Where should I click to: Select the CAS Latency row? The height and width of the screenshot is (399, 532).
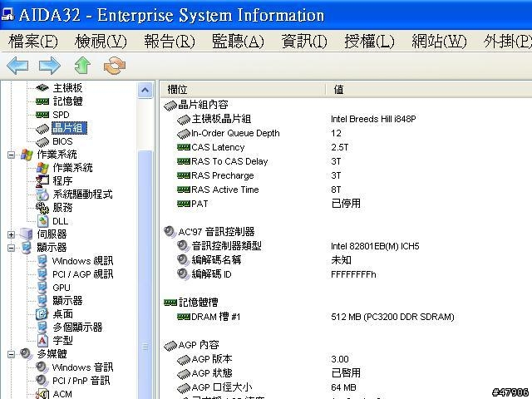[346, 147]
